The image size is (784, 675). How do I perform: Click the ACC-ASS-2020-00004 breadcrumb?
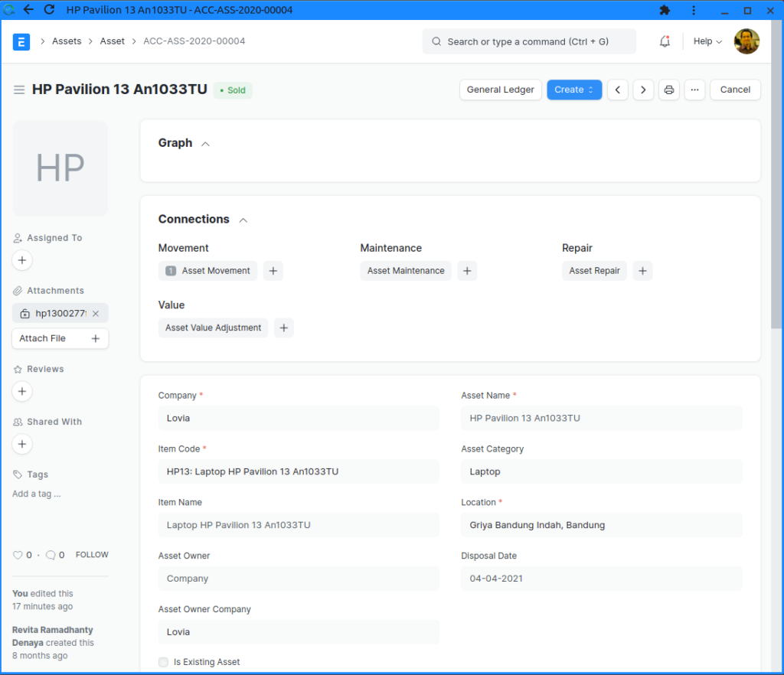pyautogui.click(x=194, y=41)
